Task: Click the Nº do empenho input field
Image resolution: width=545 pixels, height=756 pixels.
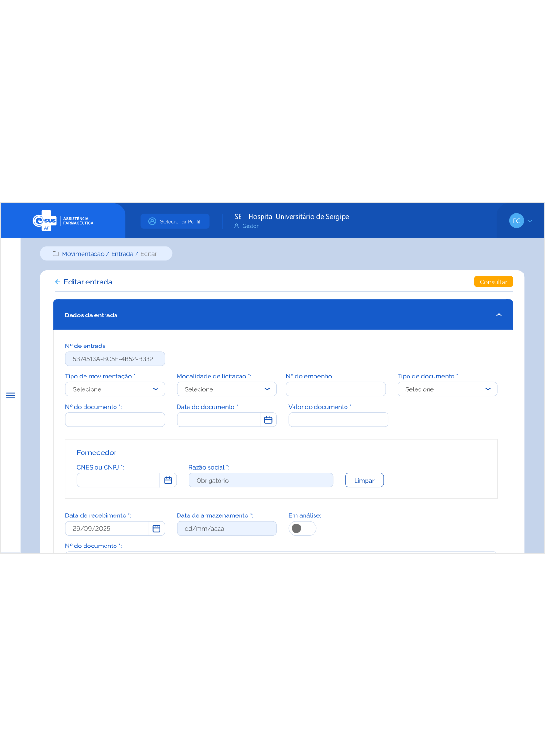Action: [335, 389]
